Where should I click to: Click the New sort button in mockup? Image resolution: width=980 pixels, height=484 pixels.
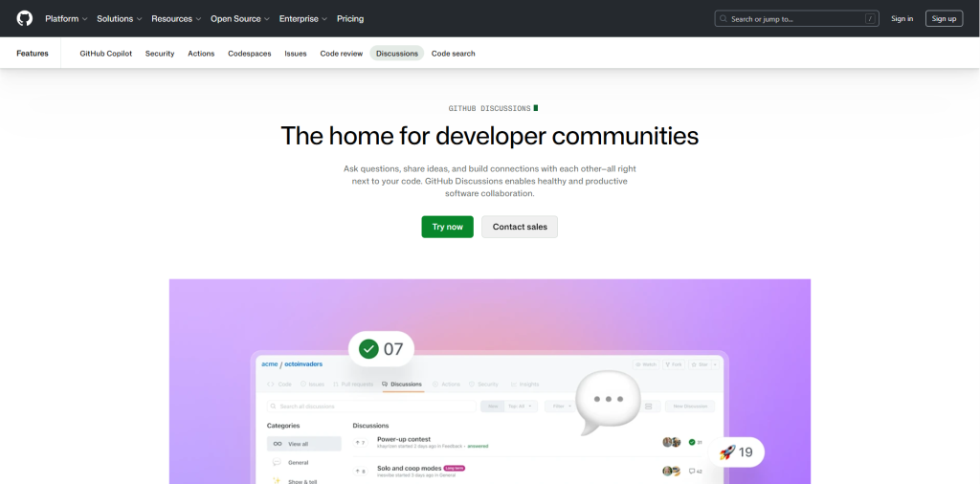493,406
